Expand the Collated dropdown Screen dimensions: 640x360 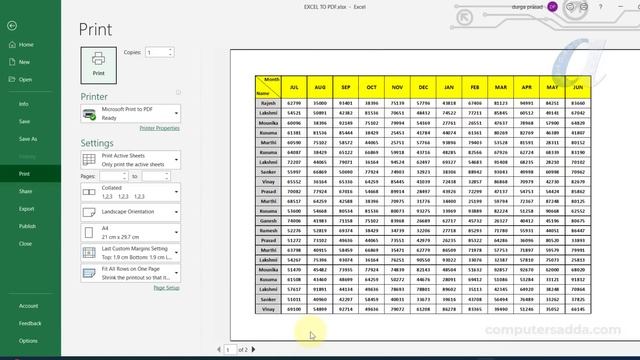tap(131, 192)
